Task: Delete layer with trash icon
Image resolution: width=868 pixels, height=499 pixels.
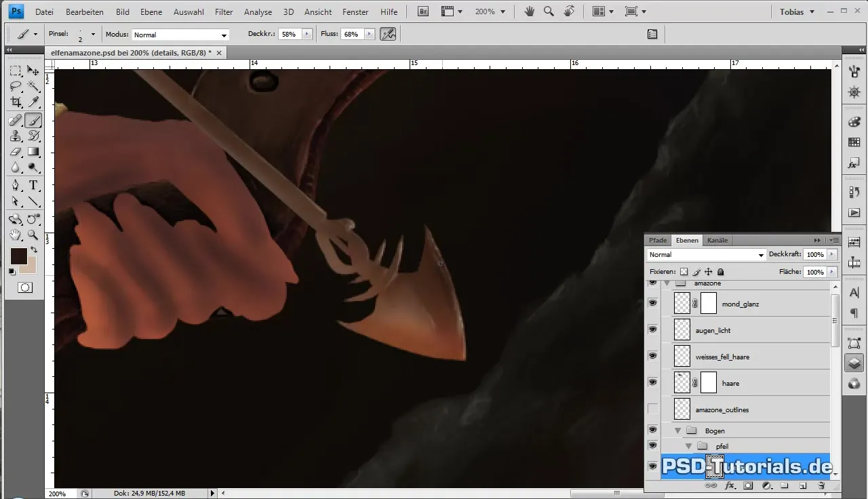Action: tap(821, 486)
